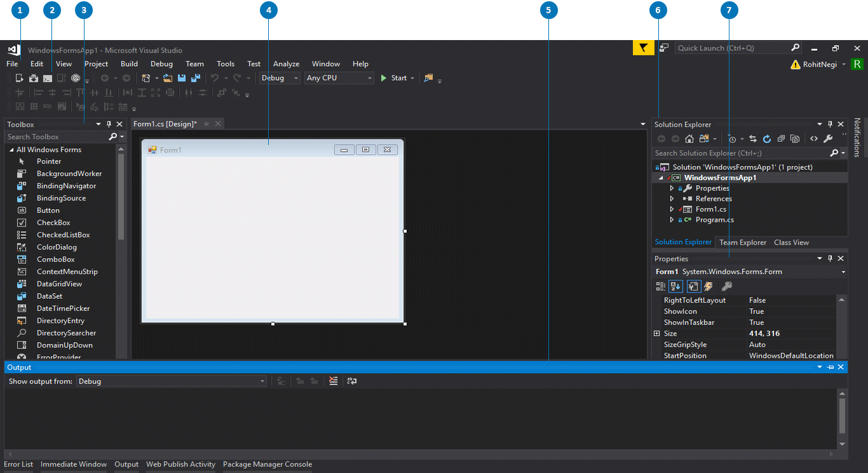Pin the Toolbox panel with auto-hide icon
Screen dimensions: 868x473
click(x=109, y=125)
